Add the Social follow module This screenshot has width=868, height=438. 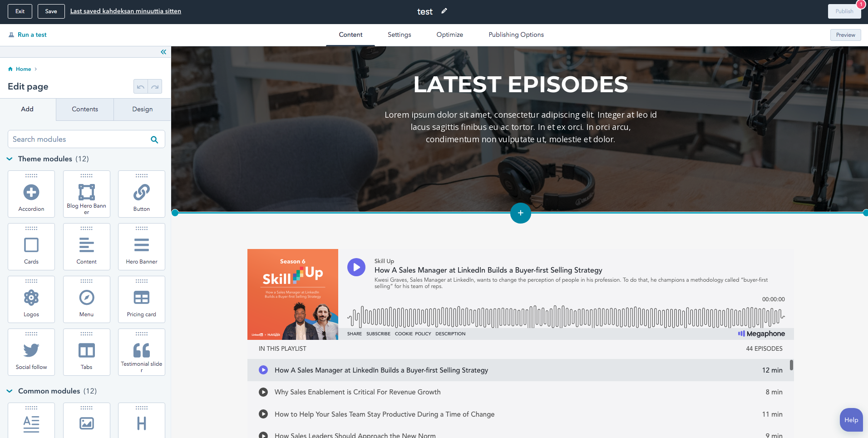click(31, 352)
